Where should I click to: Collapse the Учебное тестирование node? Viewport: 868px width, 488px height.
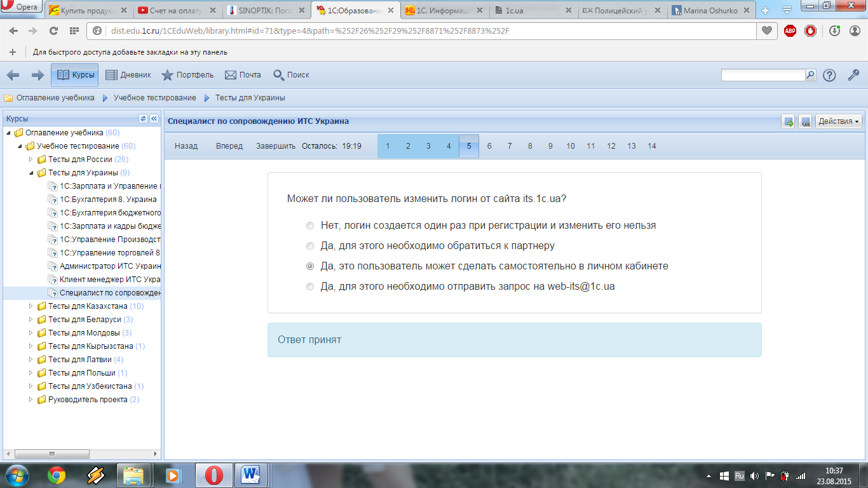(x=20, y=146)
